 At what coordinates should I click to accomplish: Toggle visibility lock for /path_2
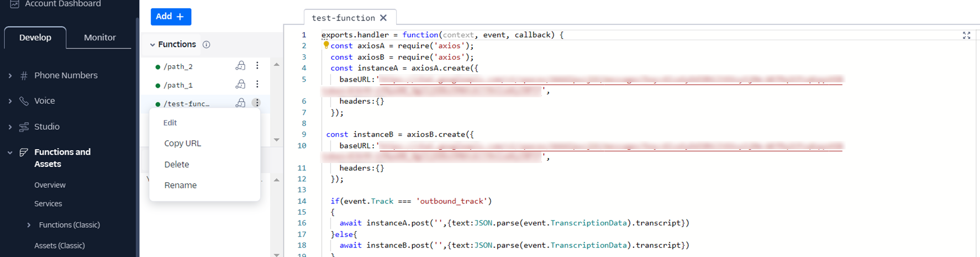pyautogui.click(x=240, y=66)
